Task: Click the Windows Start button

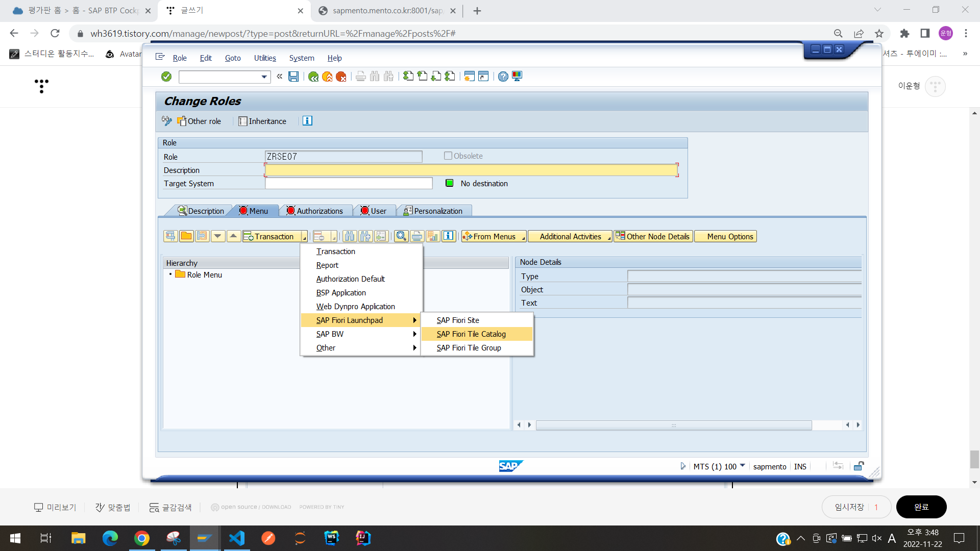Action: 15,538
